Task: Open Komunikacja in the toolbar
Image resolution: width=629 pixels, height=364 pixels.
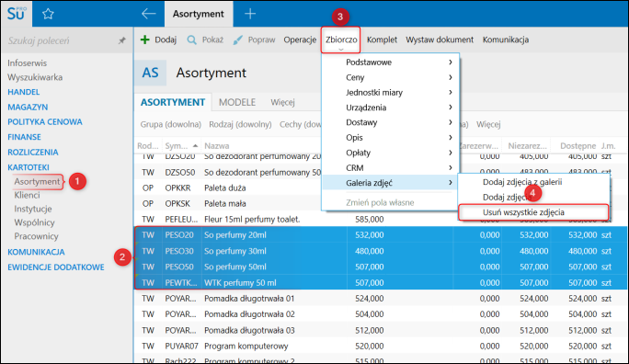Action: [506, 40]
